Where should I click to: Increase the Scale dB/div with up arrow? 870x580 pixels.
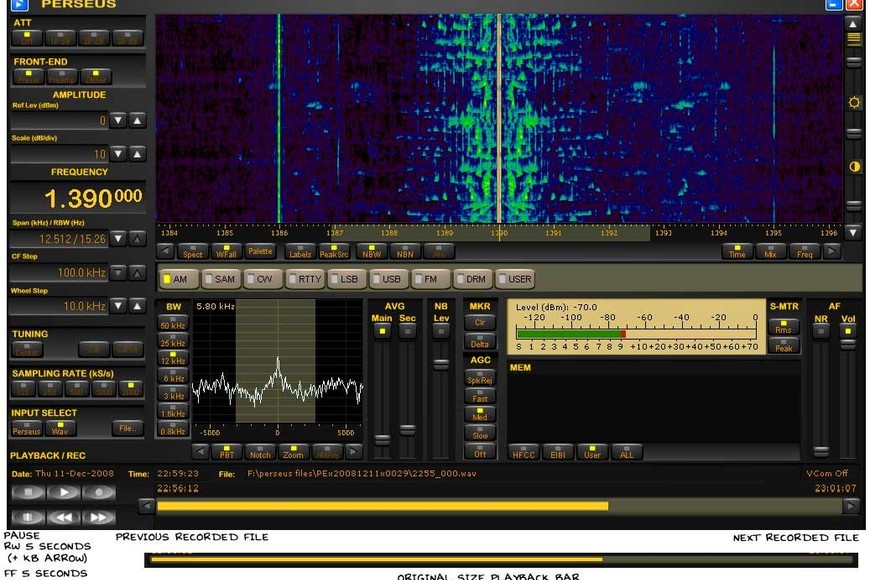pos(137,154)
